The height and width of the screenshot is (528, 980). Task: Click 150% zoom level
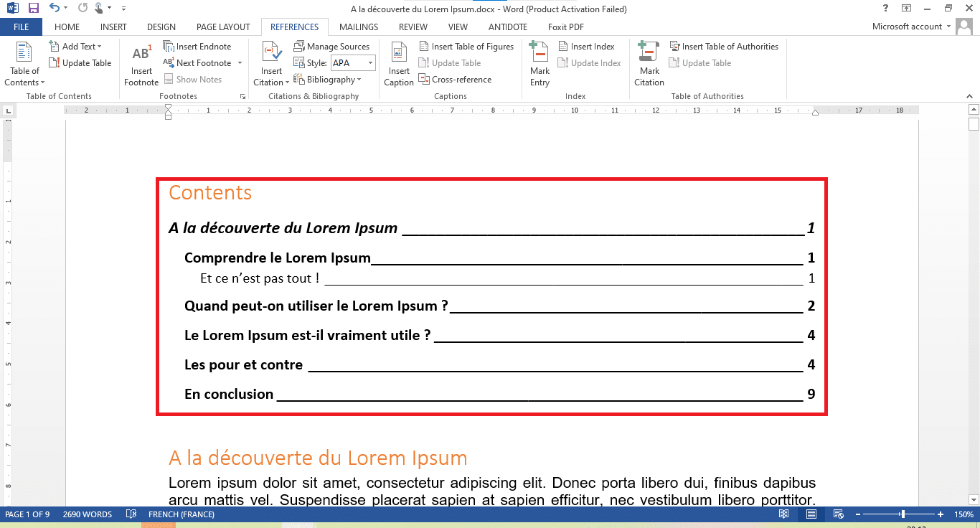pos(963,514)
